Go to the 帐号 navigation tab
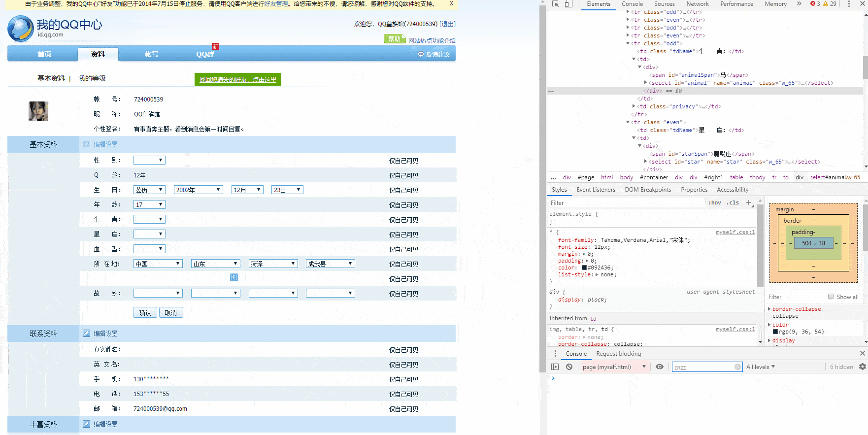This screenshot has height=435, width=868. pyautogui.click(x=151, y=54)
